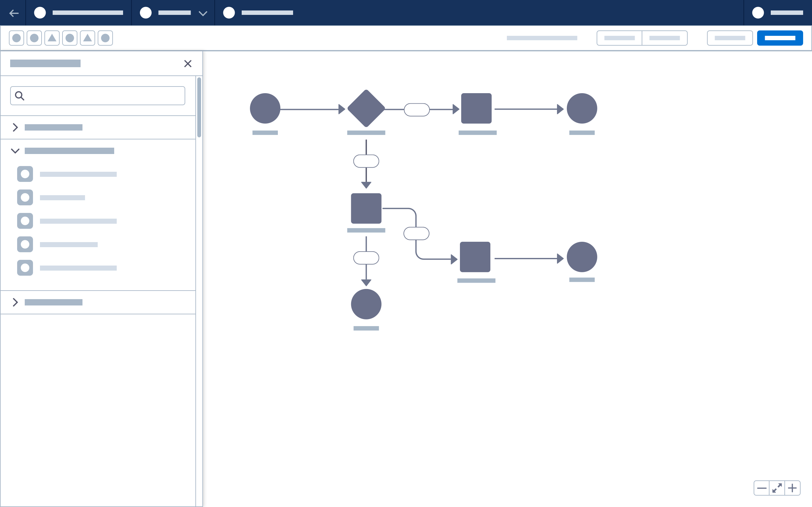The height and width of the screenshot is (507, 812).
Task: Select the first segmented option beside the blue button
Action: [x=619, y=38]
